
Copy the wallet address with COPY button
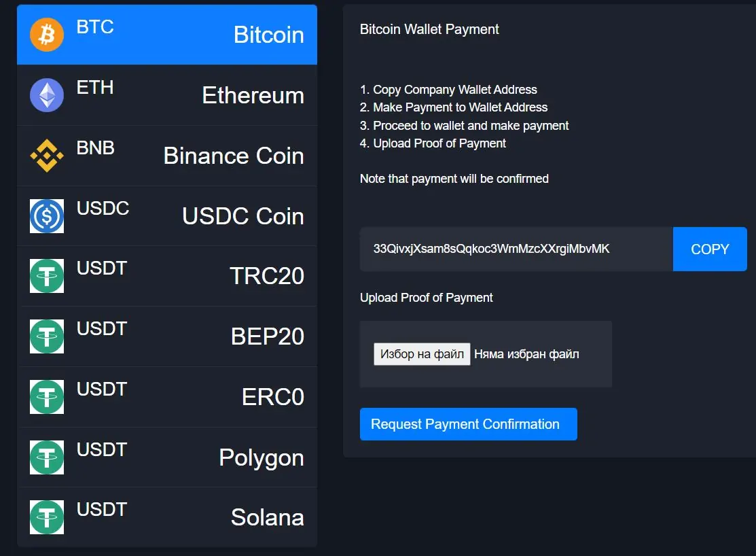[710, 249]
